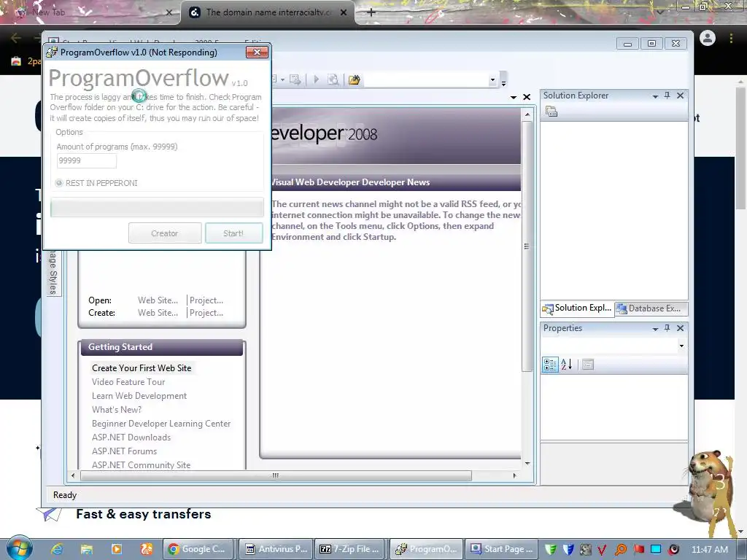The height and width of the screenshot is (560, 747).
Task: Open the Windows Start orb
Action: (20, 548)
